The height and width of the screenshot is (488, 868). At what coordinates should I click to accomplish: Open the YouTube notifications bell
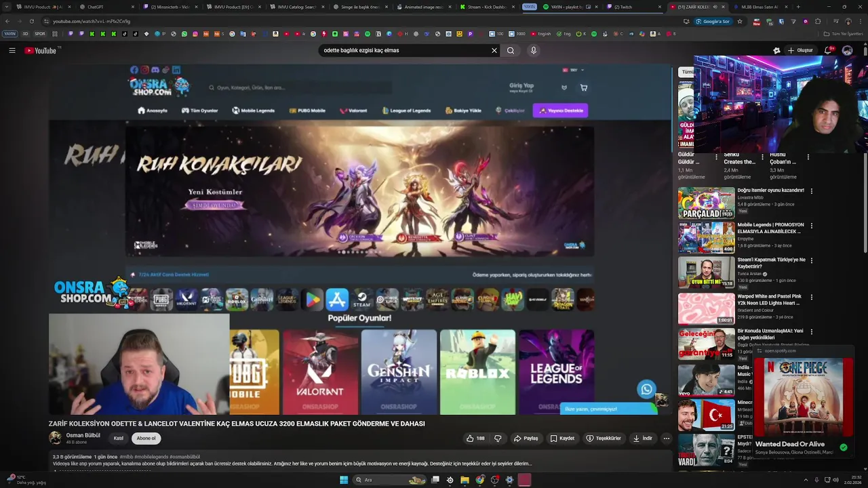[x=829, y=50]
